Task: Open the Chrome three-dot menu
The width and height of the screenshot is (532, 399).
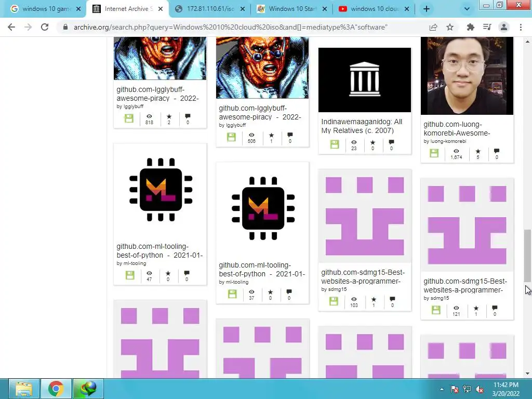Action: point(521,27)
